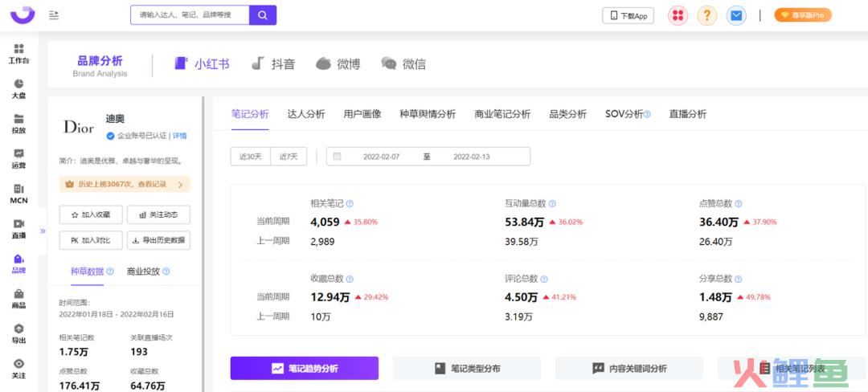Select the 直播分析 tab
Screen dimensions: 868x392
pos(688,114)
